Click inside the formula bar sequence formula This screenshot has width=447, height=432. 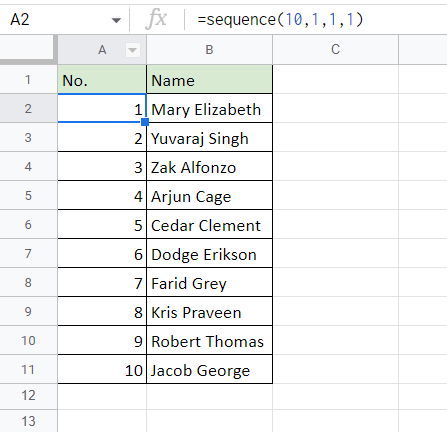(x=280, y=19)
